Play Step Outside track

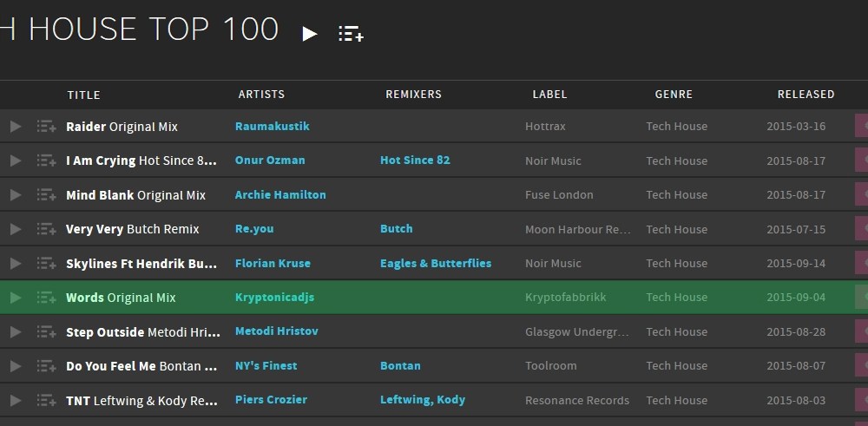click(15, 332)
